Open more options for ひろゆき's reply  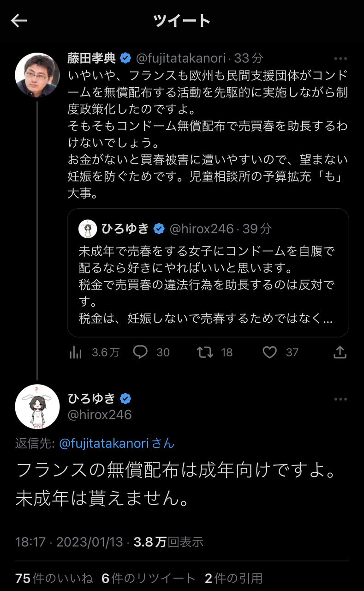(x=340, y=399)
